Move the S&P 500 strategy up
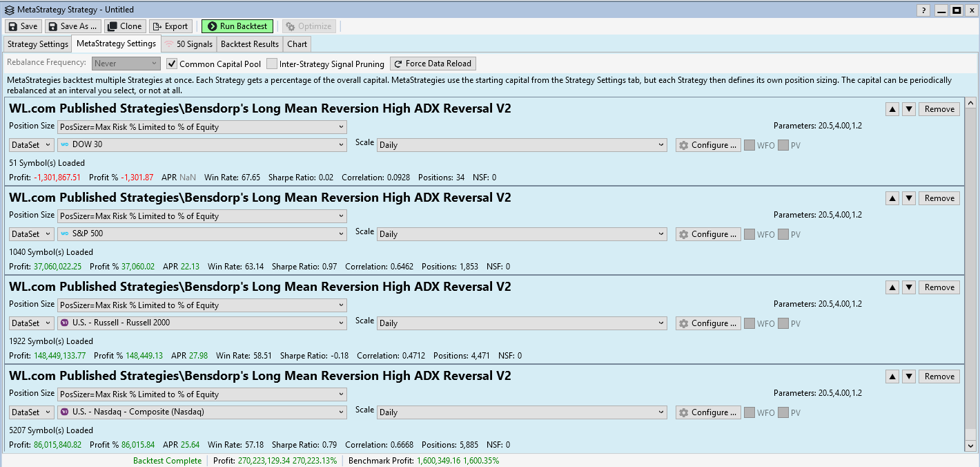Screen dimensions: 980x467 pos(892,198)
